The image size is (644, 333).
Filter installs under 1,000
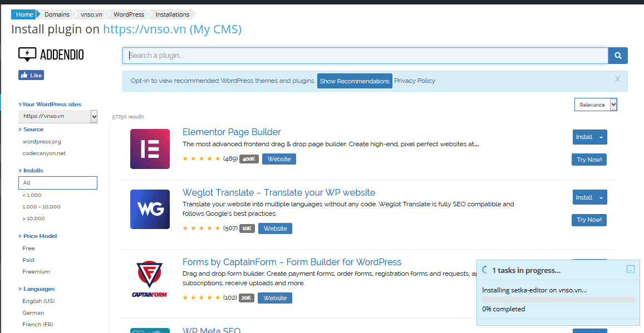[x=32, y=195]
